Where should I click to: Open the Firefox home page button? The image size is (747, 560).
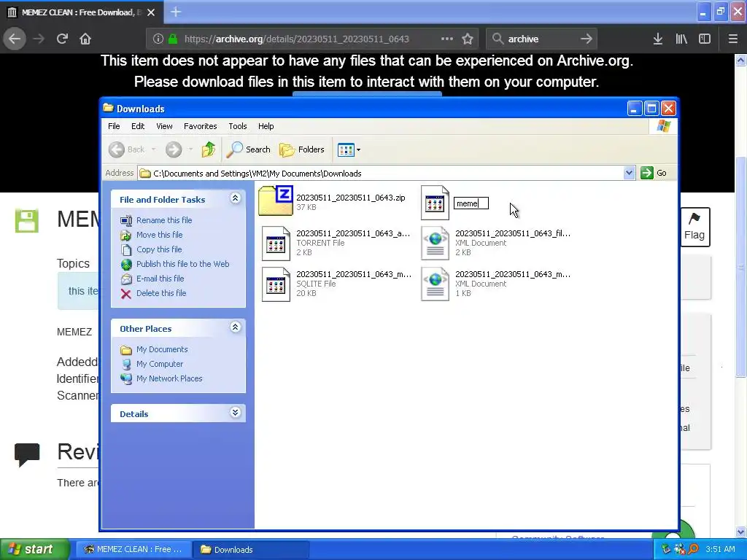(85, 39)
